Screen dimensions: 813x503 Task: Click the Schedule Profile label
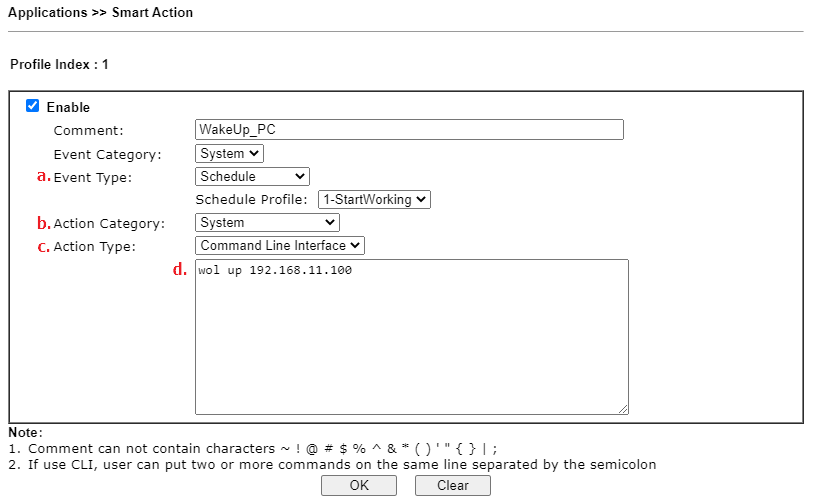pyautogui.click(x=251, y=200)
